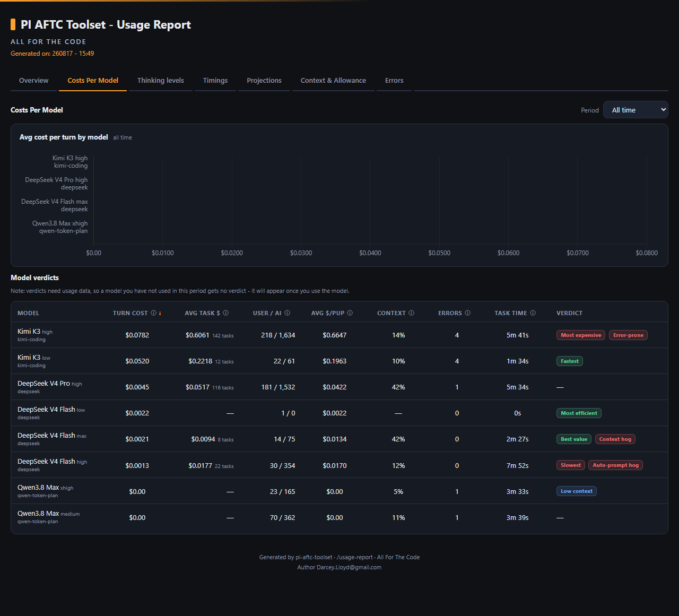Click the Slowest verdict badge

click(571, 465)
